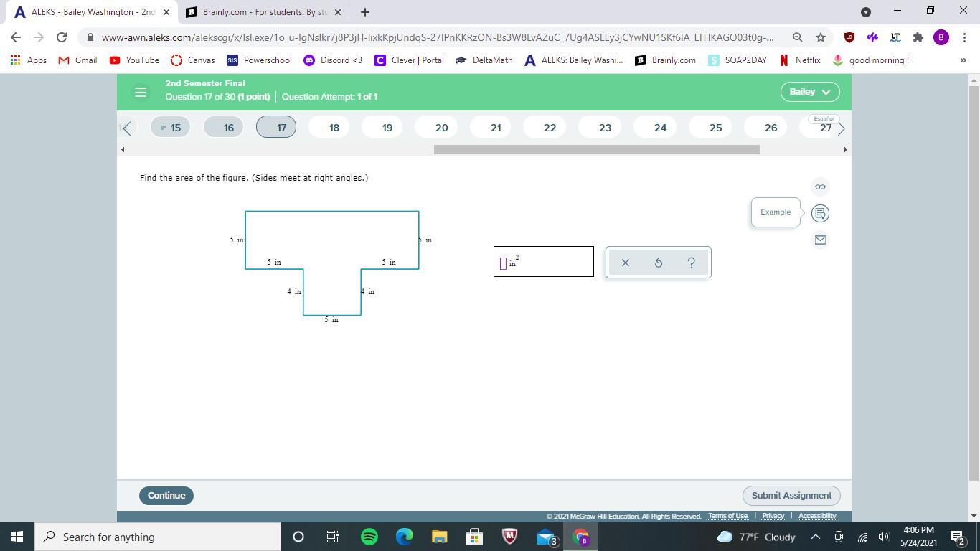Image resolution: width=980 pixels, height=551 pixels.
Task: Switch to the Brainly.com tab
Action: click(262, 12)
